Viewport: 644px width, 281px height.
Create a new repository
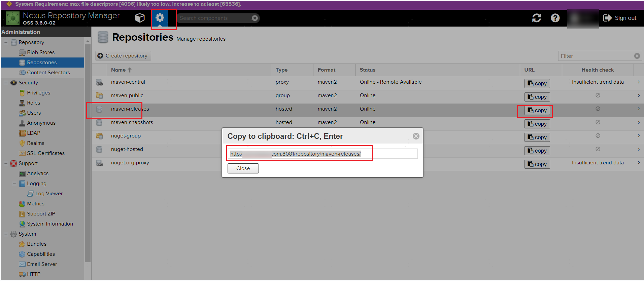123,56
